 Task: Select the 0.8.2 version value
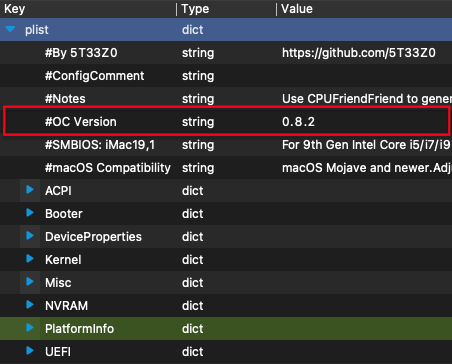(298, 122)
